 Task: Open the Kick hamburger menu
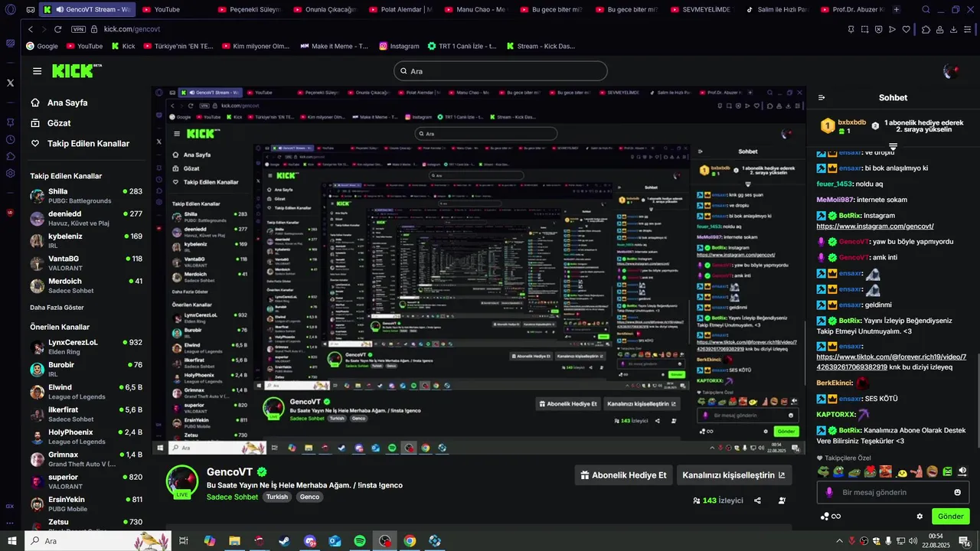click(37, 71)
